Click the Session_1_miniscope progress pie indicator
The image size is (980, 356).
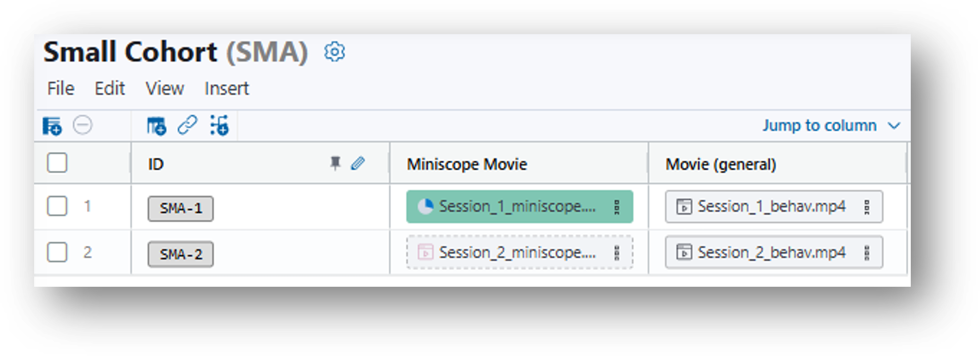[425, 207]
